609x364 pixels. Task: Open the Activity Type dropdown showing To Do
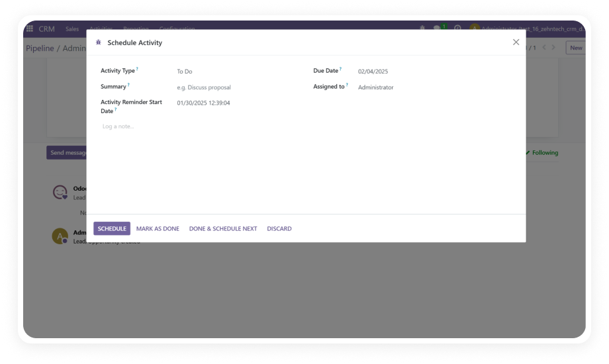237,71
